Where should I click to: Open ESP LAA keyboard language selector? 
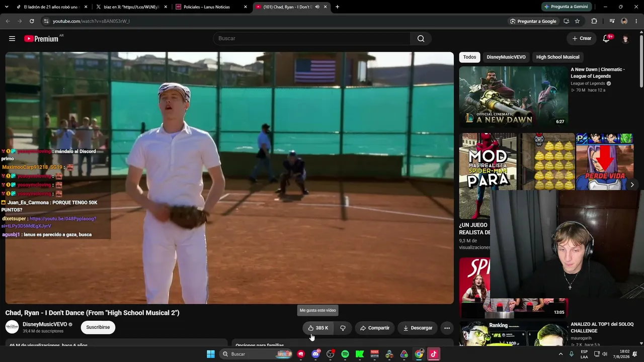[x=584, y=354]
